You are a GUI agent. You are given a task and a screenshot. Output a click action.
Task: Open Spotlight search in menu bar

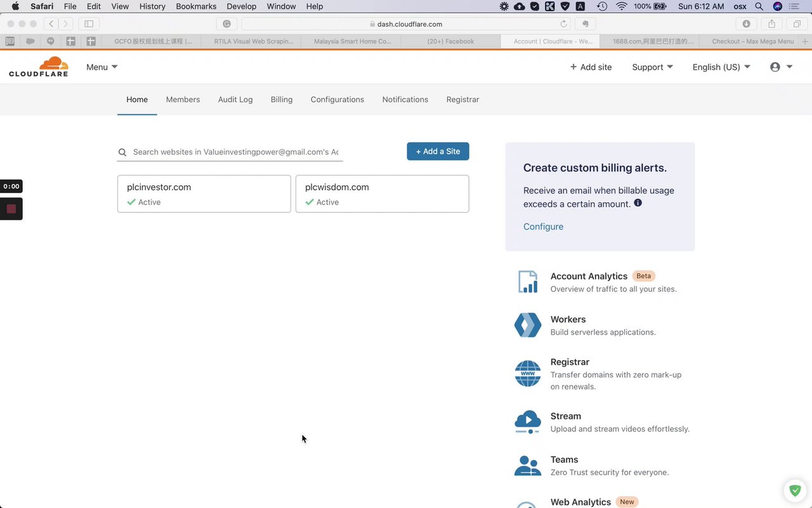(x=759, y=6)
